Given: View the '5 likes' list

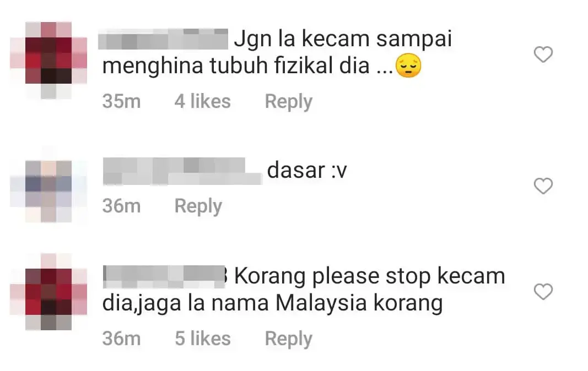Looking at the screenshot, I should [x=202, y=339].
